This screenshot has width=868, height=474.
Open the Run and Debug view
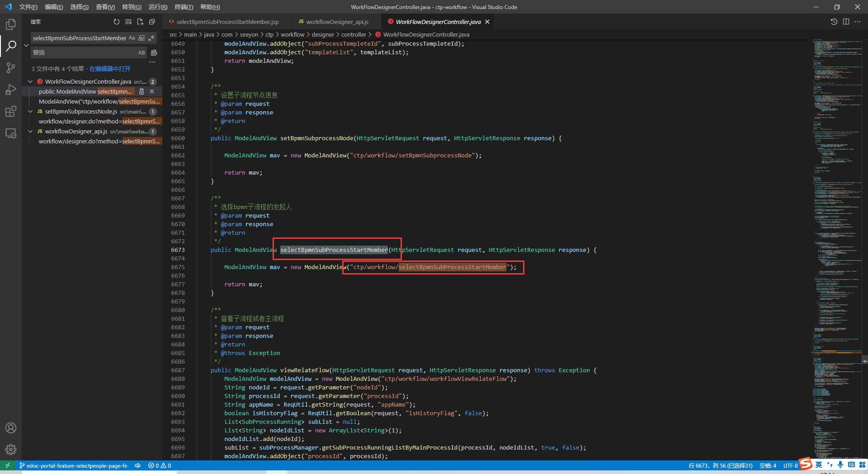[11, 90]
